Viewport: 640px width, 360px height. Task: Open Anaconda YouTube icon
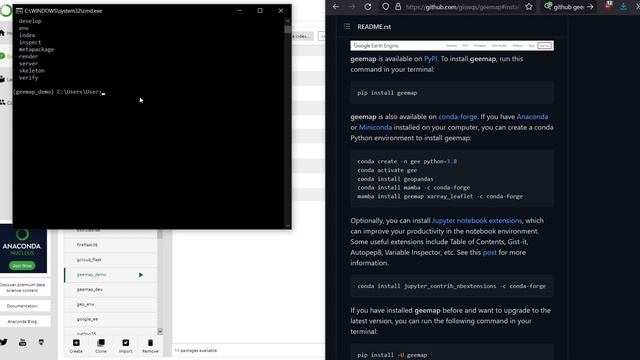[22, 342]
